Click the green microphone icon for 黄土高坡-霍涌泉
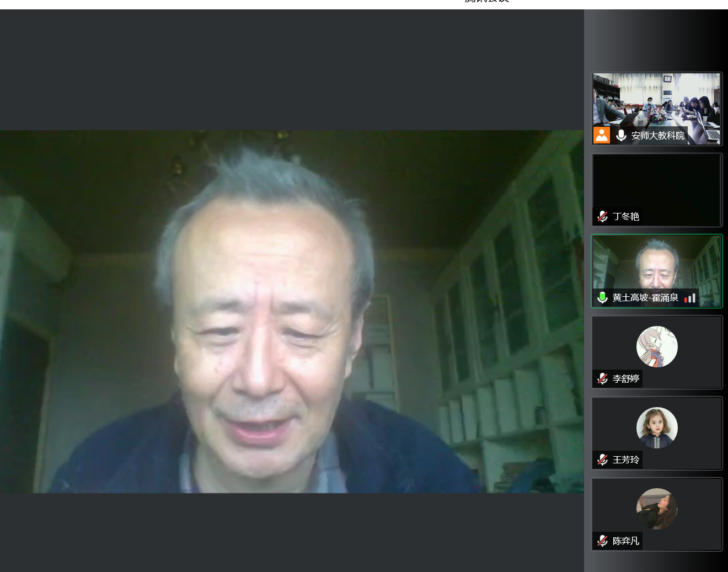This screenshot has height=572, width=728. (602, 297)
